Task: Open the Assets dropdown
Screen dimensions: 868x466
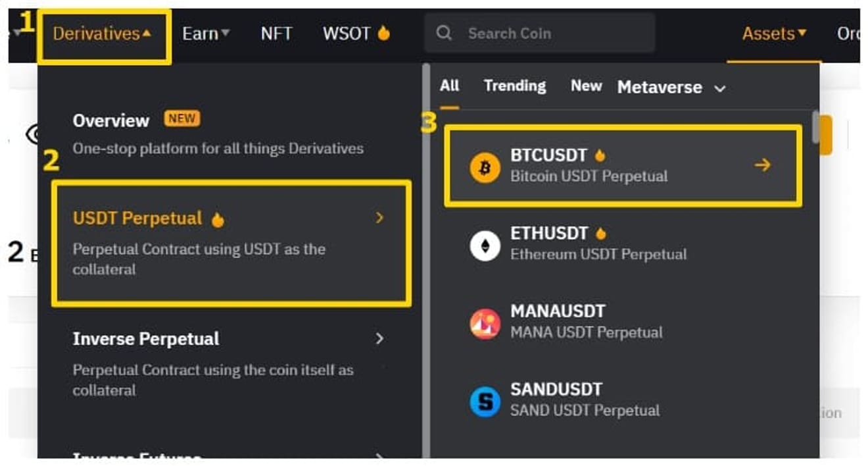Action: pos(774,34)
